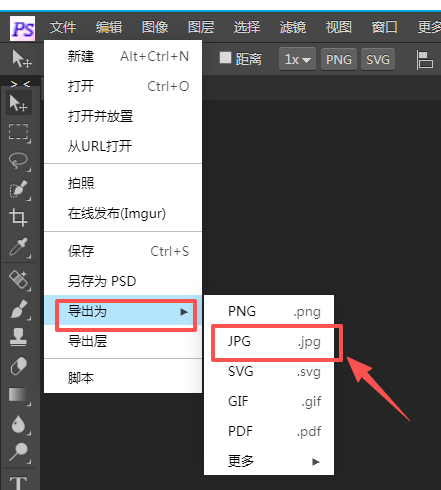Click the SVG quick export button
Screen dimensions: 441x490
[378, 59]
